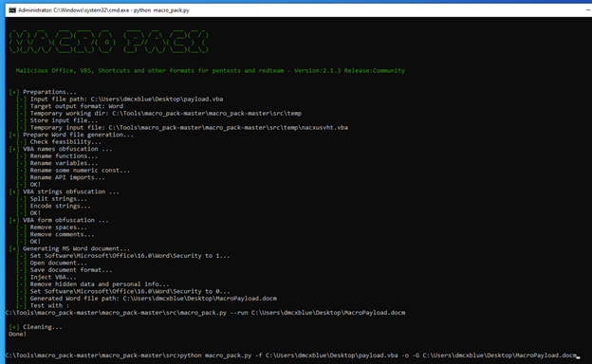Click the cmd.exe icon in the title bar

pos(12,10)
